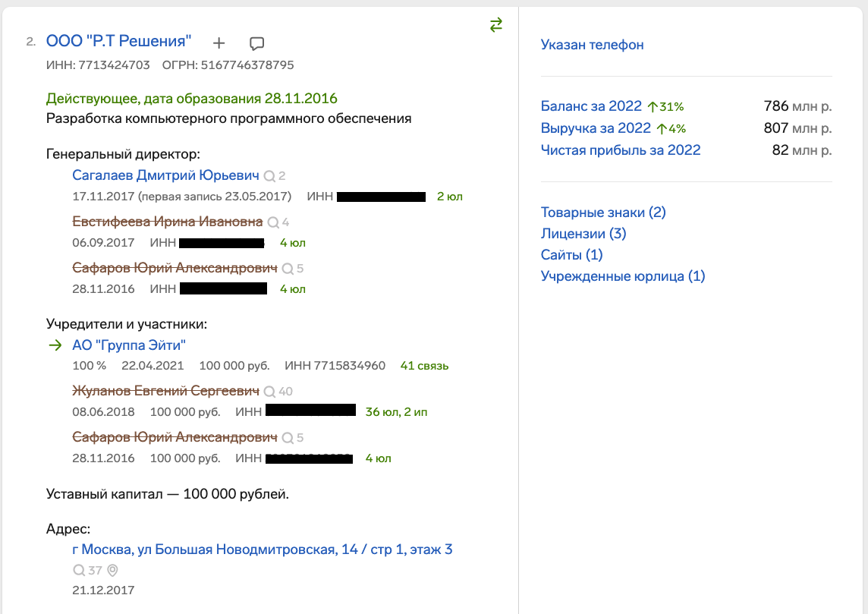
Task: Click the date 06.09.2017 for Евстифеева
Action: pyautogui.click(x=103, y=243)
